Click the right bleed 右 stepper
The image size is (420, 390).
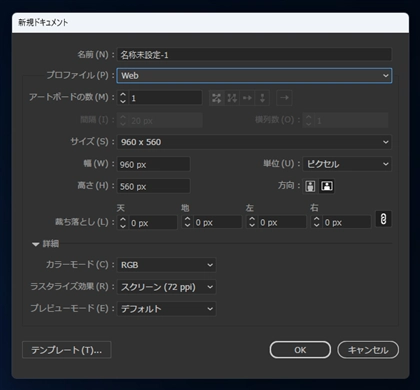317,222
